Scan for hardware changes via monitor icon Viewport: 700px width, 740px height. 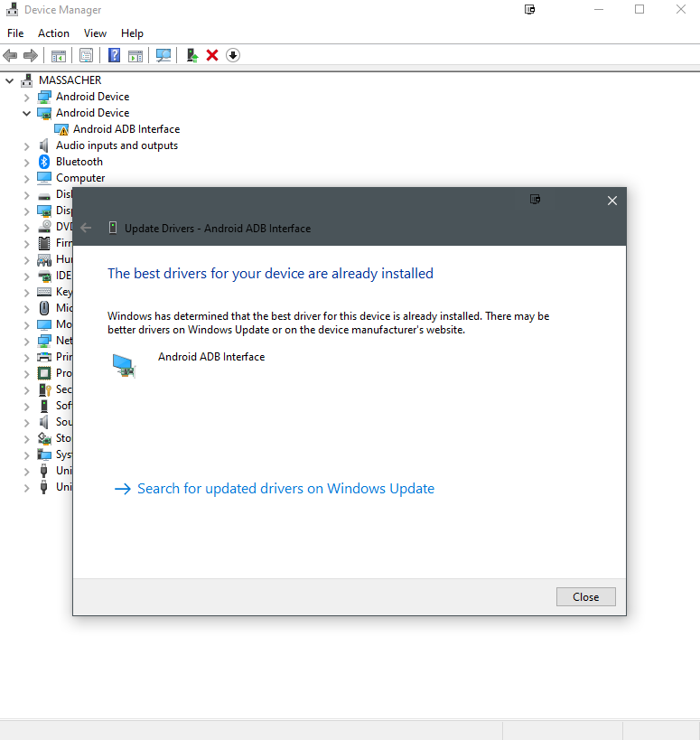click(163, 56)
